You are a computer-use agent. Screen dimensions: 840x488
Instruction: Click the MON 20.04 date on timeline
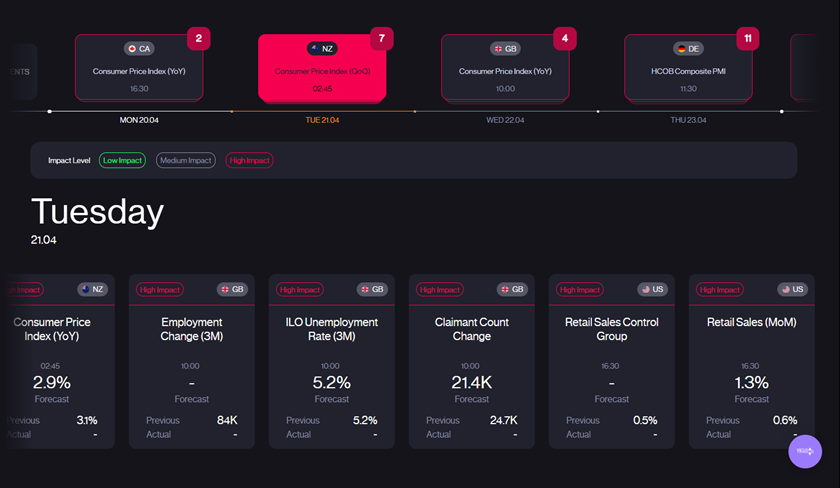[x=140, y=120]
